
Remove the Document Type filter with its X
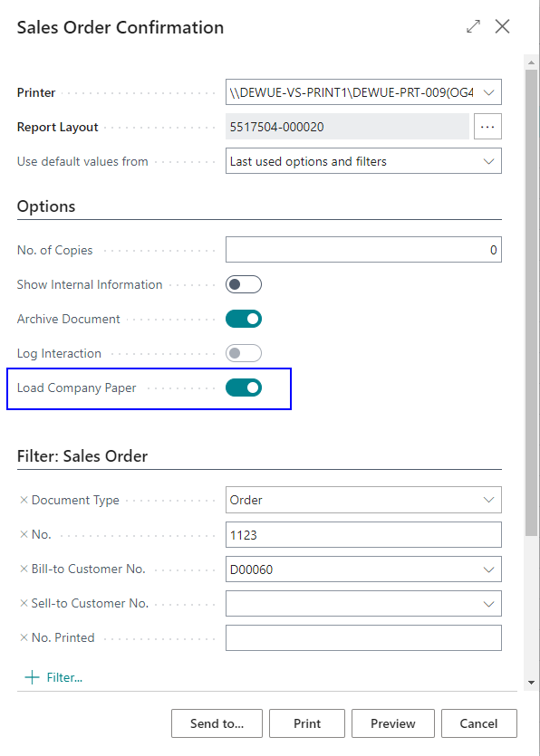24,500
